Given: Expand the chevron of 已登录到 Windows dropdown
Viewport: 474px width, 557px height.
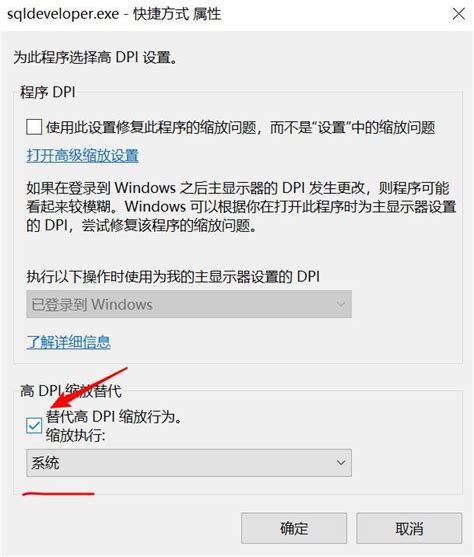Looking at the screenshot, I should pyautogui.click(x=340, y=304).
